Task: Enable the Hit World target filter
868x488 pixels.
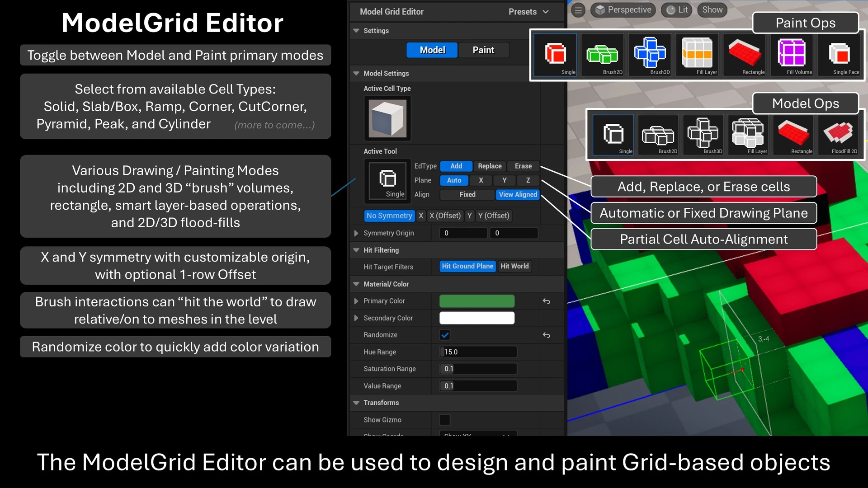Action: click(514, 266)
